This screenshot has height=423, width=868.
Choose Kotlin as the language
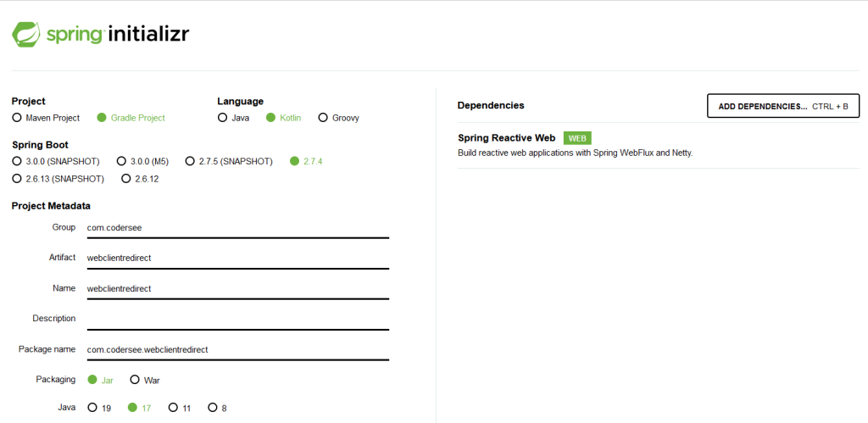[x=271, y=118]
